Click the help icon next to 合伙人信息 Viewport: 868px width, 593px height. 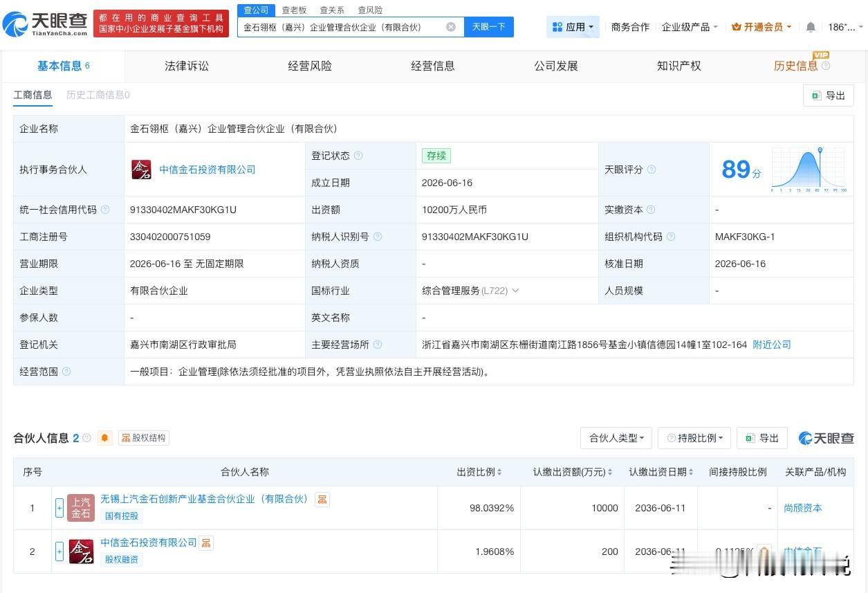[86, 438]
